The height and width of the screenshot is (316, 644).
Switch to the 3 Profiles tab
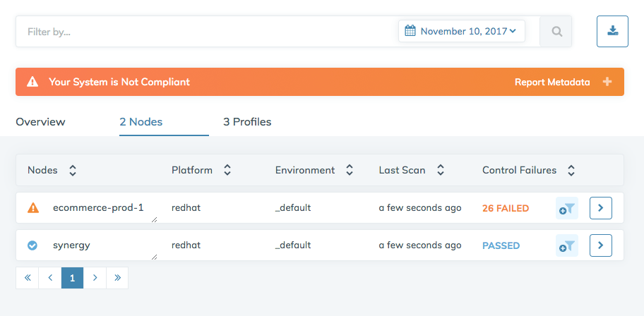(247, 122)
